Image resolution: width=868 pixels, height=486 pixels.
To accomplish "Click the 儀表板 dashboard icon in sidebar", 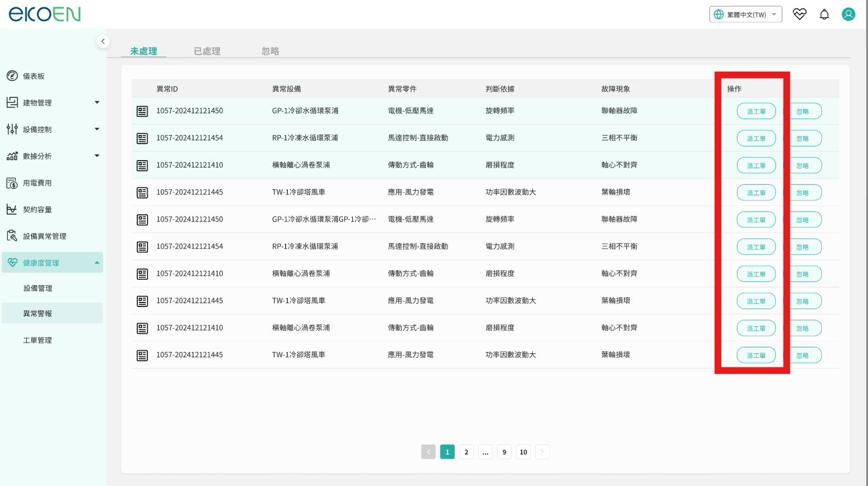I will (x=12, y=76).
